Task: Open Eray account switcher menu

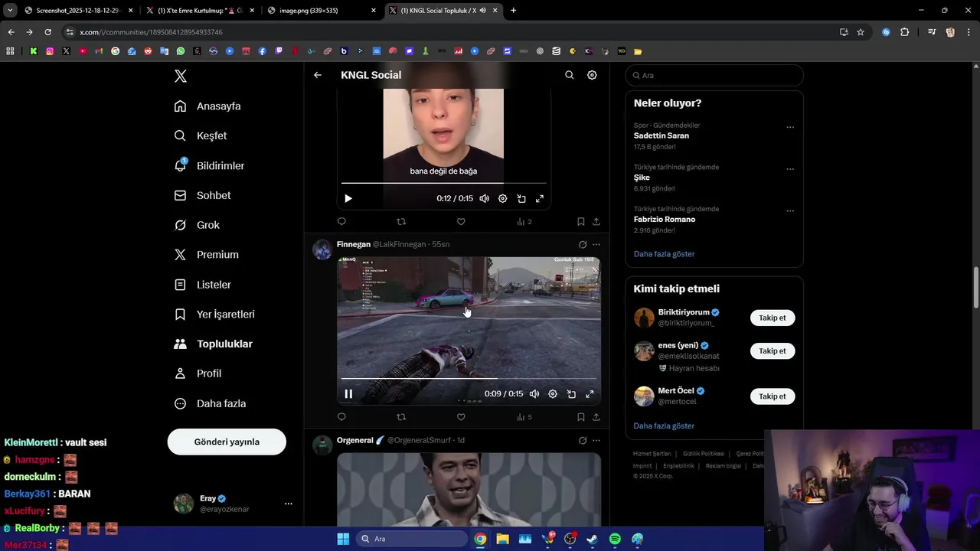Action: coord(288,504)
